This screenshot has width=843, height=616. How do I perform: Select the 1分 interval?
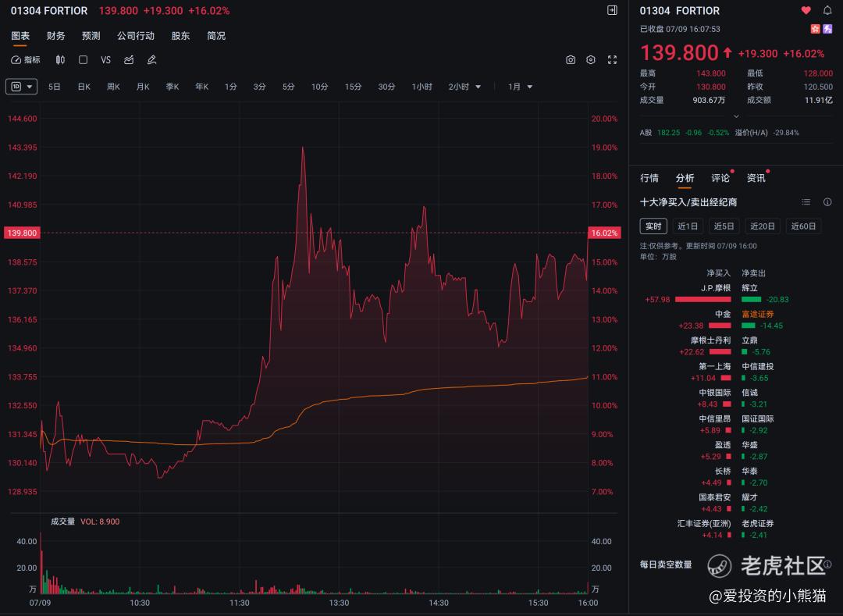[230, 87]
